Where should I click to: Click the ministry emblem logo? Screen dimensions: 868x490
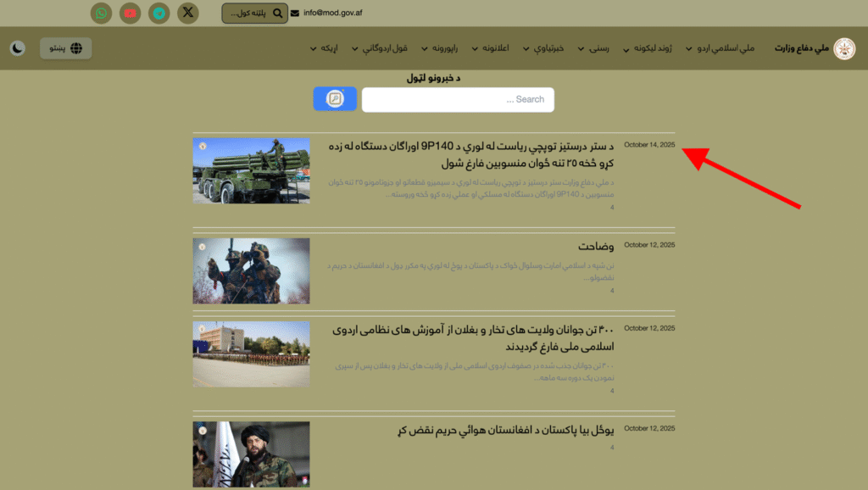tap(844, 48)
